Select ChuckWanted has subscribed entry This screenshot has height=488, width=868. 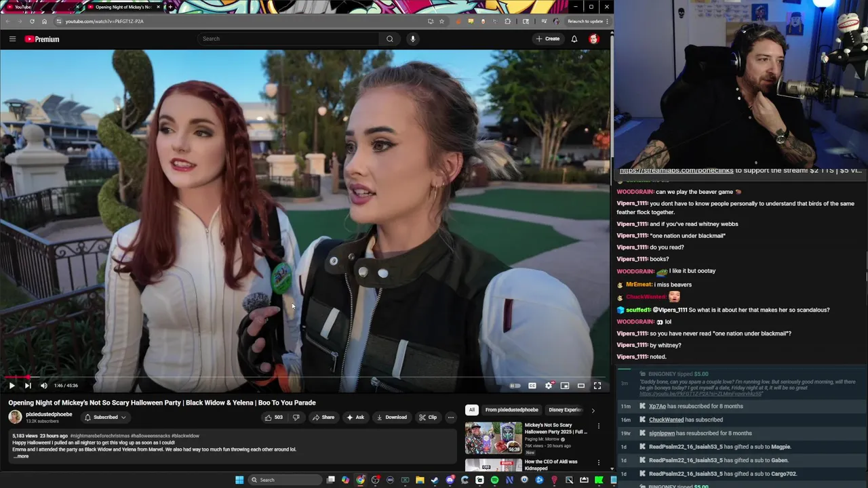click(x=739, y=420)
